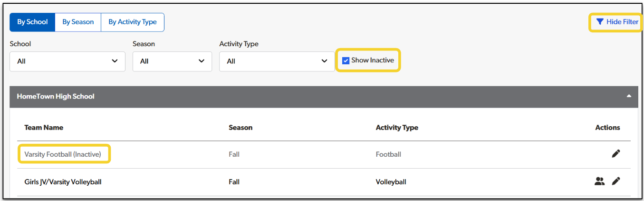Click the Hide Filter link
644x201 pixels.
[622, 22]
